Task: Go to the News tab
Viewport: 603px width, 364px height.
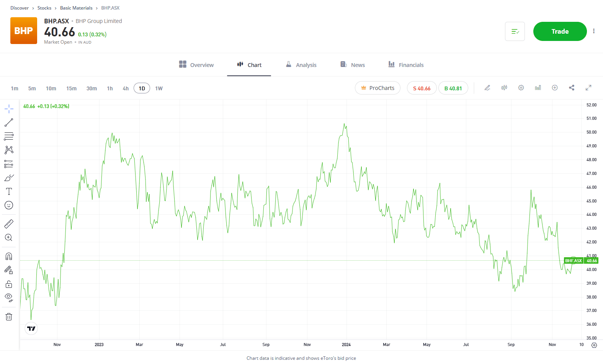Action: point(353,65)
